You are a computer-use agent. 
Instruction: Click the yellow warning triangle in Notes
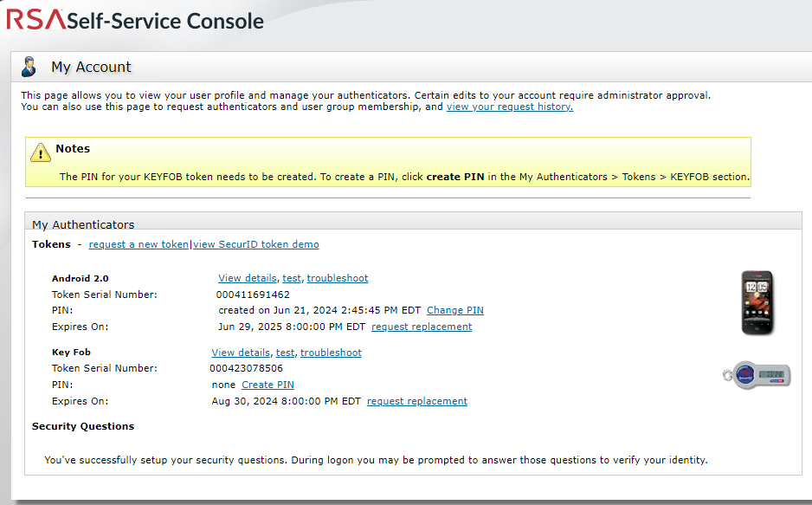[41, 152]
